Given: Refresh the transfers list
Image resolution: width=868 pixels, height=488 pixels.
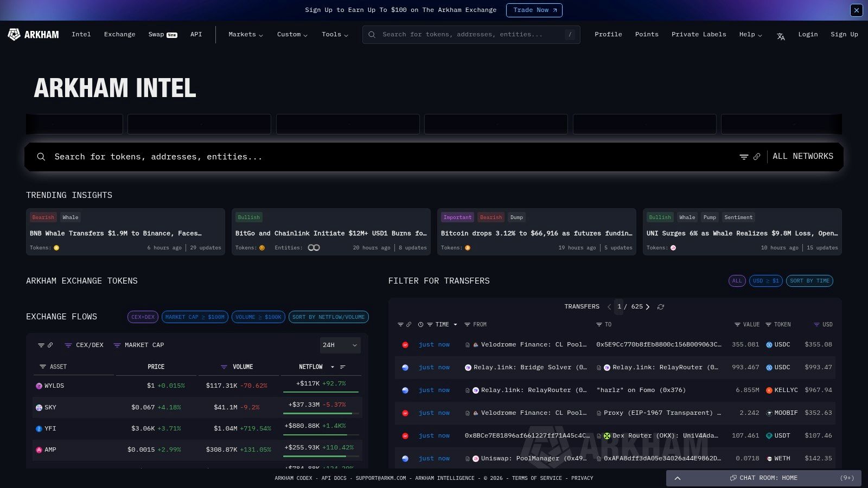Looking at the screenshot, I should tap(661, 307).
